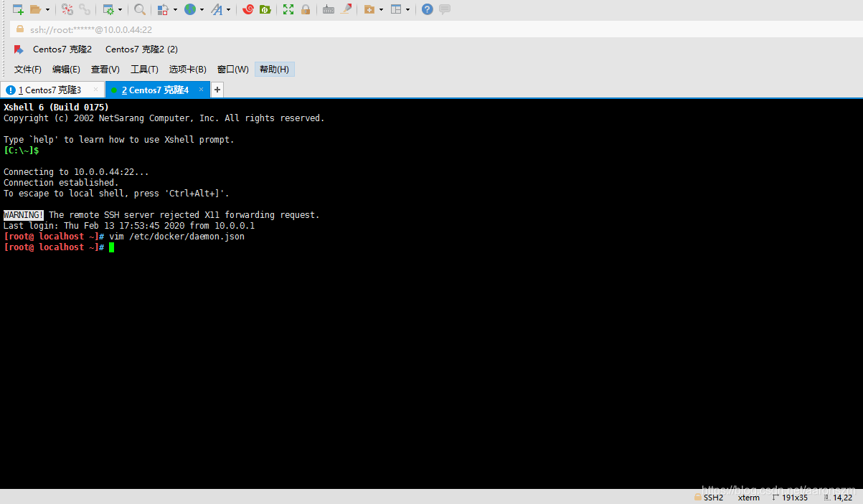
Task: Click the greyed Reconnect link icon
Action: coord(85,9)
